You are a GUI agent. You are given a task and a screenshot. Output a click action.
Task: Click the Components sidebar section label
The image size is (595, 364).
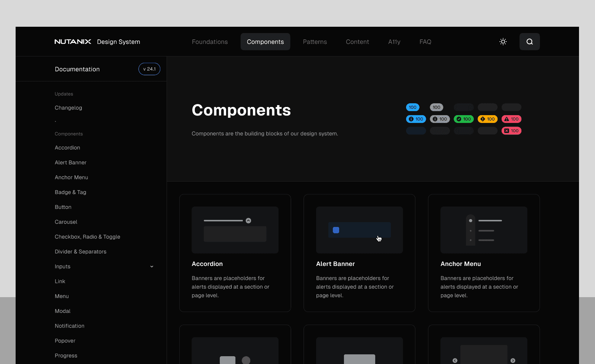[x=69, y=134]
